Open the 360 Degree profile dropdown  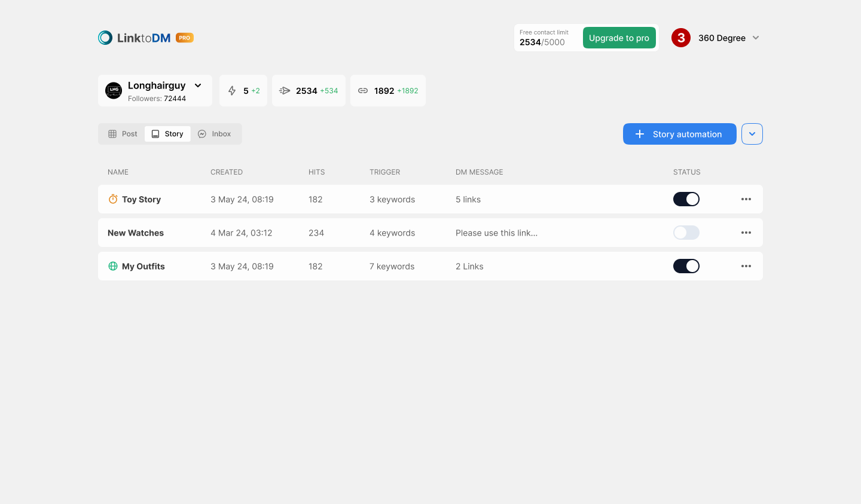tap(756, 38)
